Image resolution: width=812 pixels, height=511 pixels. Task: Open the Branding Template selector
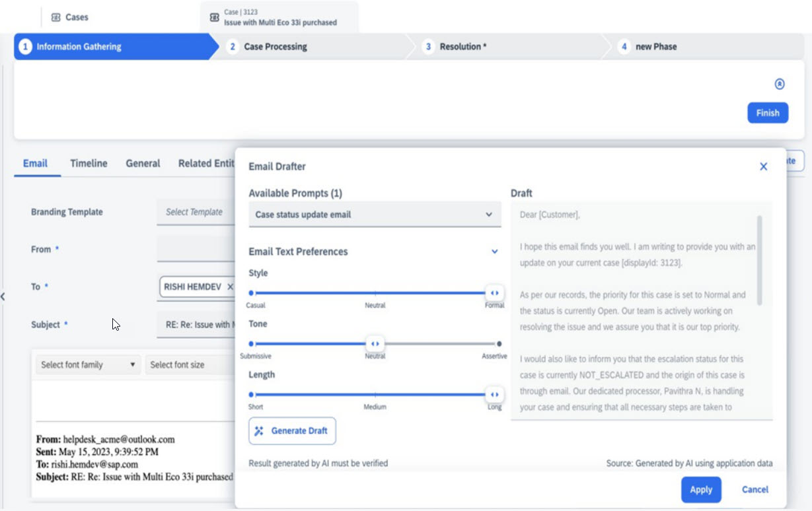point(196,212)
